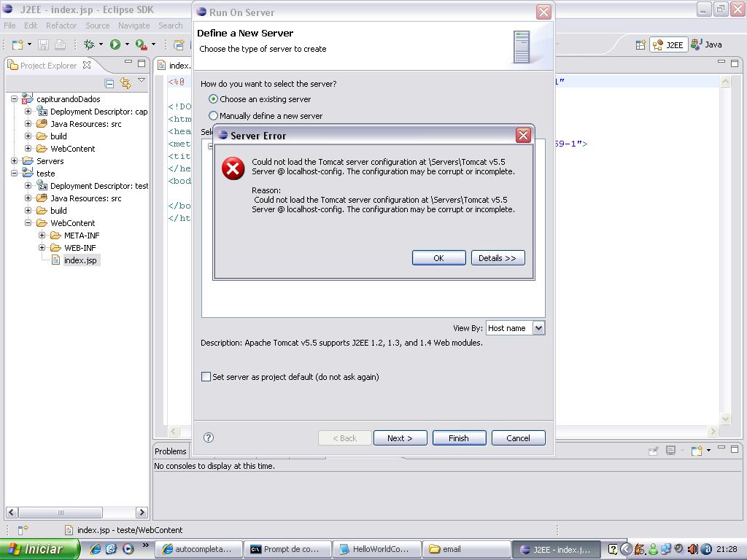Open the Run dropdown arrow
747x560 pixels.
pyautogui.click(x=127, y=44)
